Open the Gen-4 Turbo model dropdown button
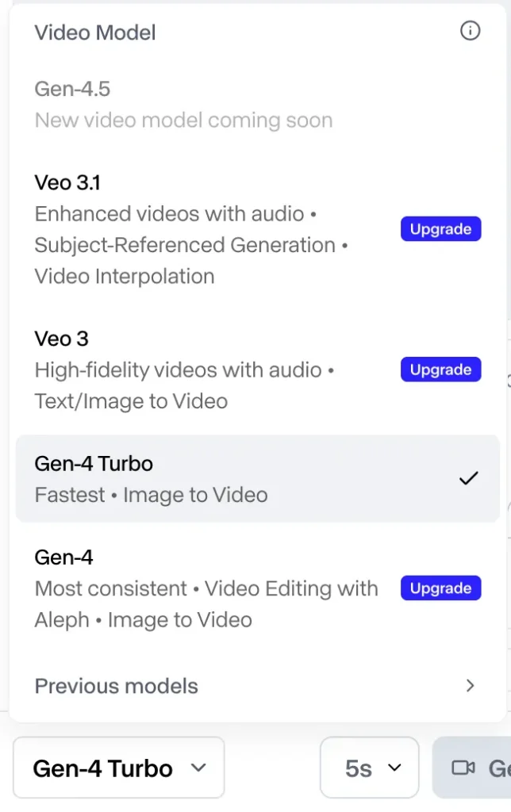This screenshot has width=511, height=812. (x=119, y=768)
